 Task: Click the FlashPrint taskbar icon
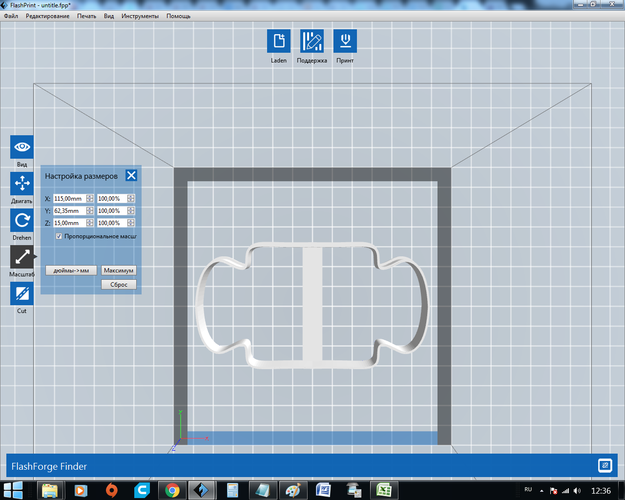click(x=201, y=490)
